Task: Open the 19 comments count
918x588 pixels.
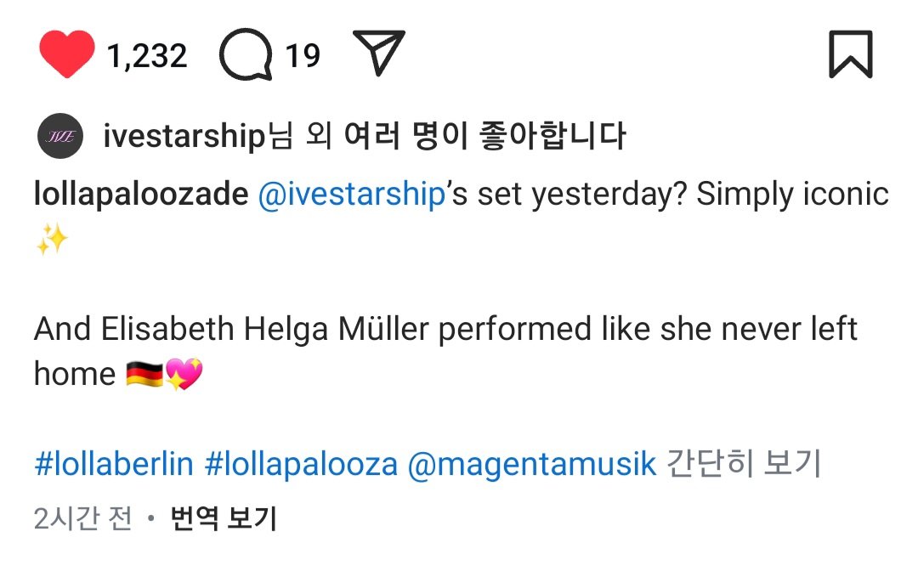Action: click(303, 56)
